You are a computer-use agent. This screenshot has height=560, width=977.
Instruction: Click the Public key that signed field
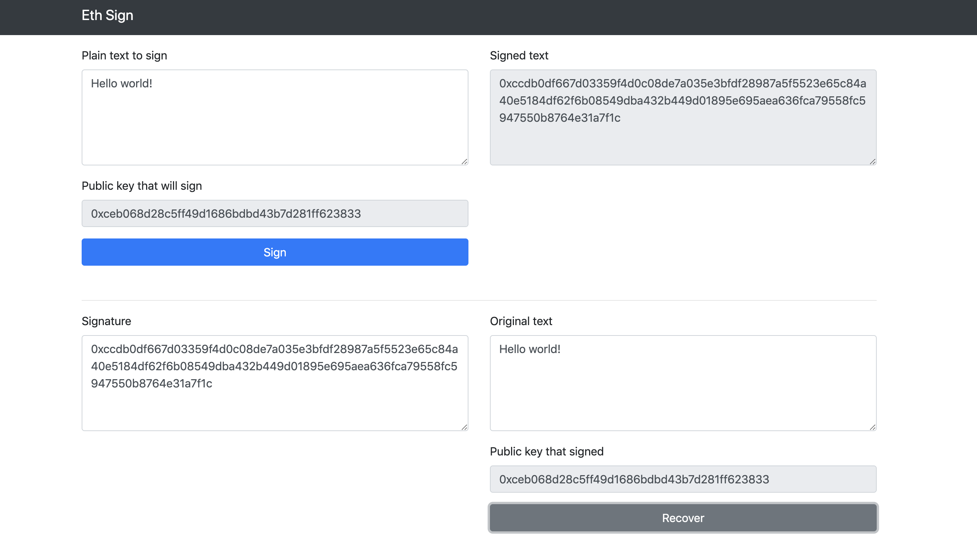(683, 479)
